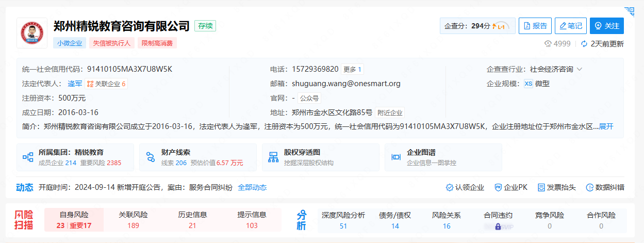Expand company intro via 展开 link
Image resolution: width=644 pixels, height=243 pixels.
tap(606, 126)
